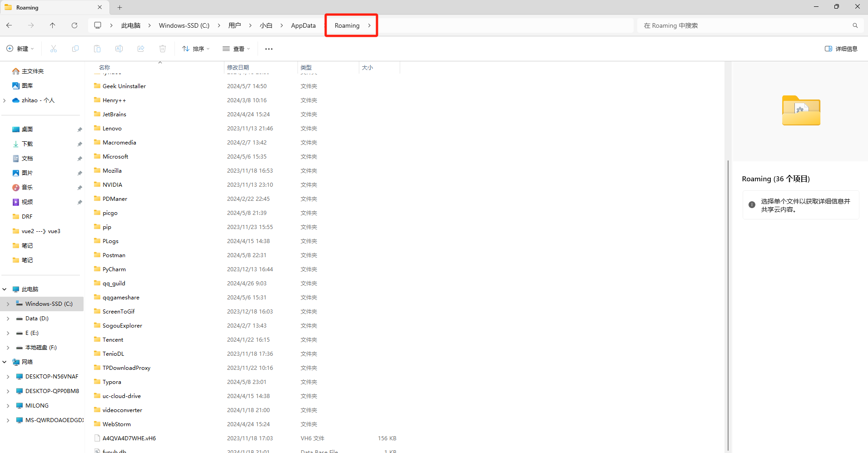The width and height of the screenshot is (868, 453).
Task: Select the Typora folder
Action: pos(112,382)
